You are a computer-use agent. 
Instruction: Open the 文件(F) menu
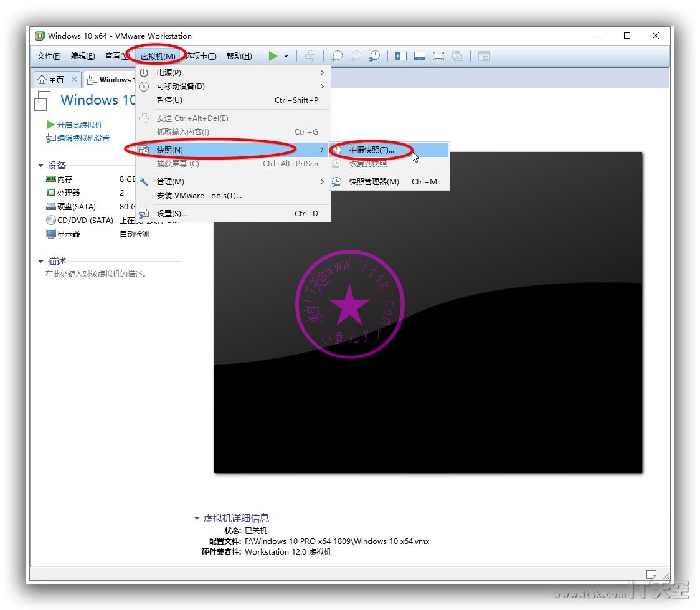point(49,56)
